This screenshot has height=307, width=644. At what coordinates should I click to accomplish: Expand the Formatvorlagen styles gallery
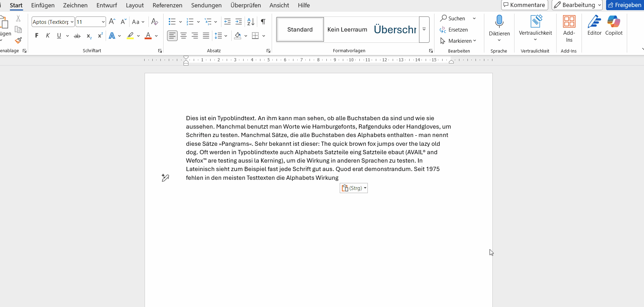(x=424, y=29)
